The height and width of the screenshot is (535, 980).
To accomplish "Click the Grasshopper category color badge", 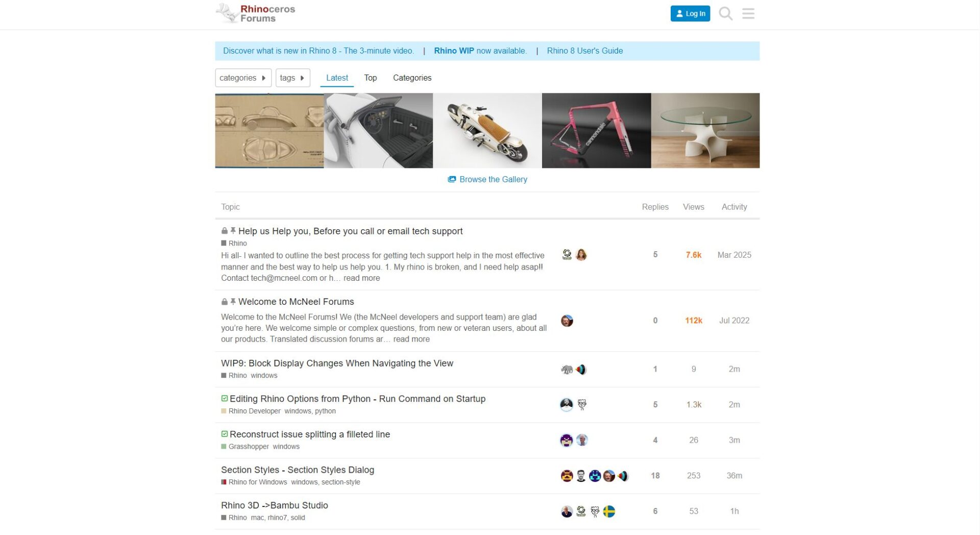I will [224, 447].
